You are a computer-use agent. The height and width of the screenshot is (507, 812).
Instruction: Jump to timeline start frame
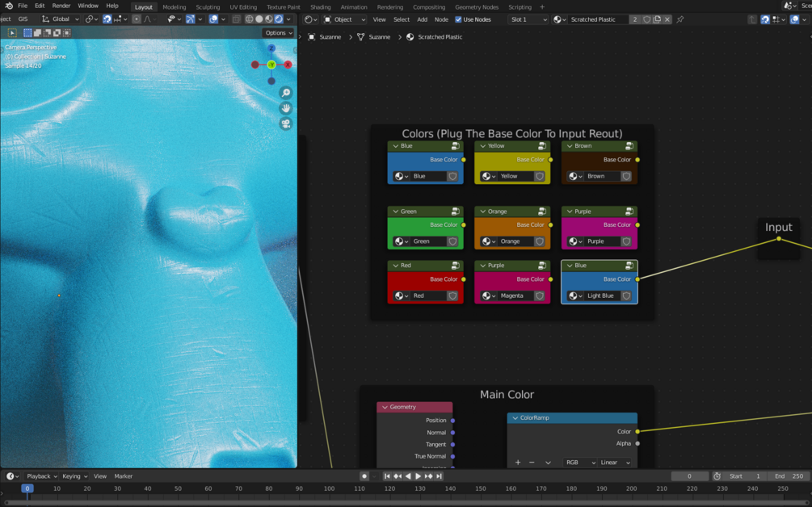tap(387, 476)
